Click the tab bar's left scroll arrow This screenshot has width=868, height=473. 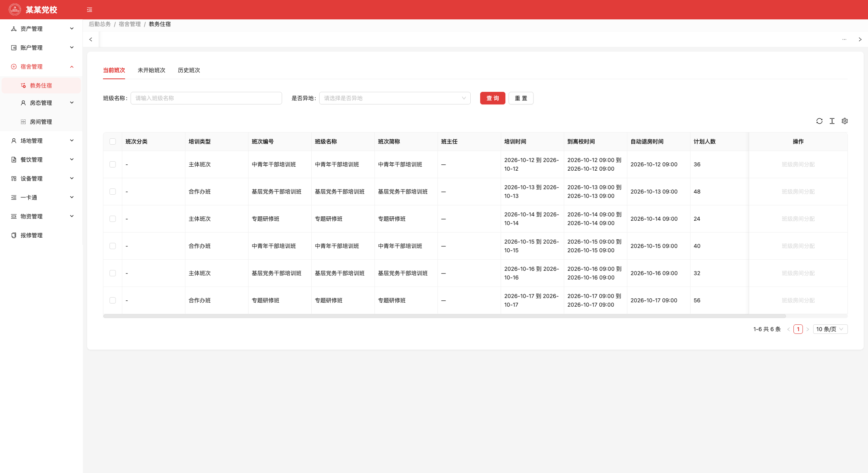pyautogui.click(x=91, y=39)
